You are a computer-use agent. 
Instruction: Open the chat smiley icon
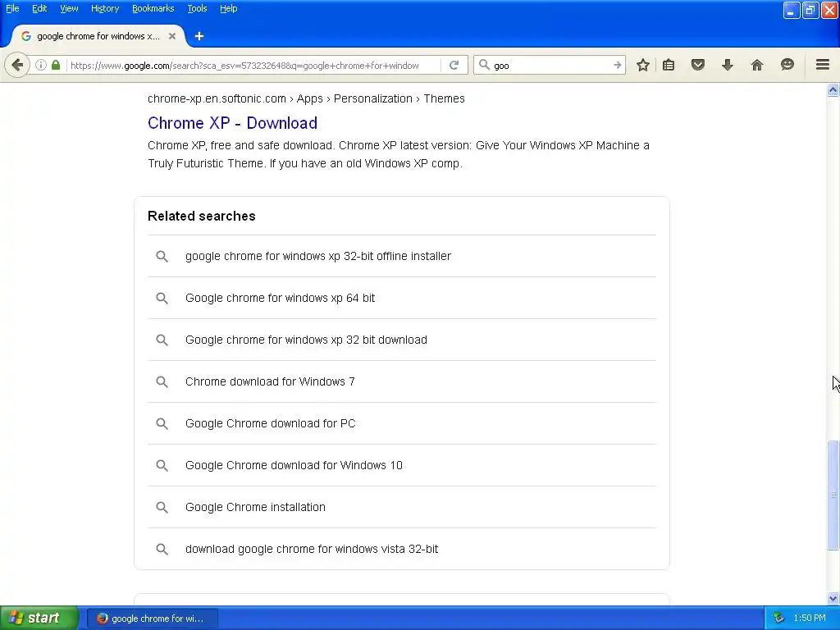tap(787, 66)
